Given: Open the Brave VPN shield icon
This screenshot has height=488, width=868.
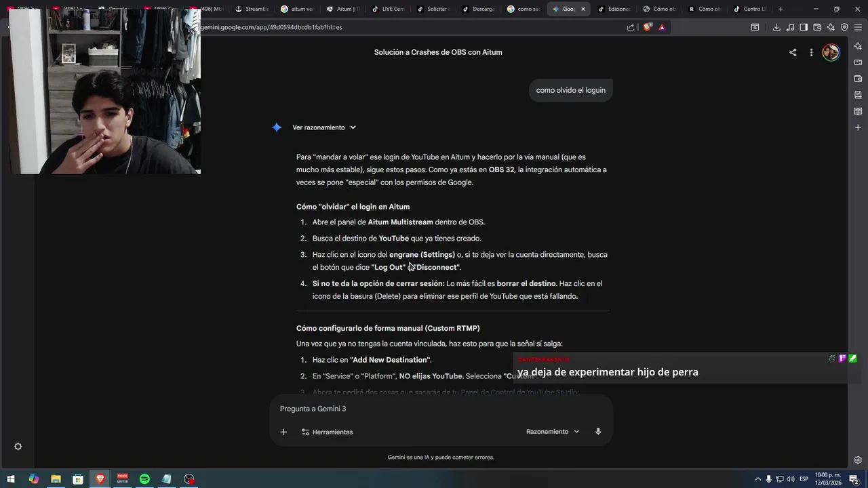Looking at the screenshot, I should (844, 27).
